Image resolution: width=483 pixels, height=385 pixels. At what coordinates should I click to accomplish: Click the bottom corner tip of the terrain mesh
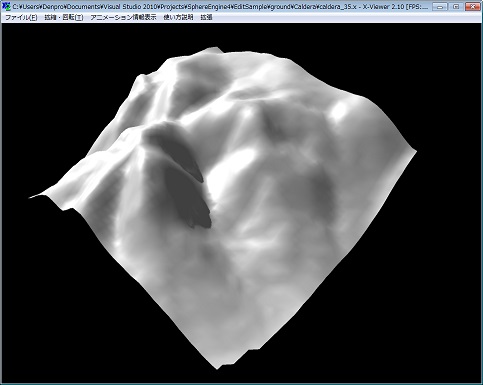click(x=217, y=366)
